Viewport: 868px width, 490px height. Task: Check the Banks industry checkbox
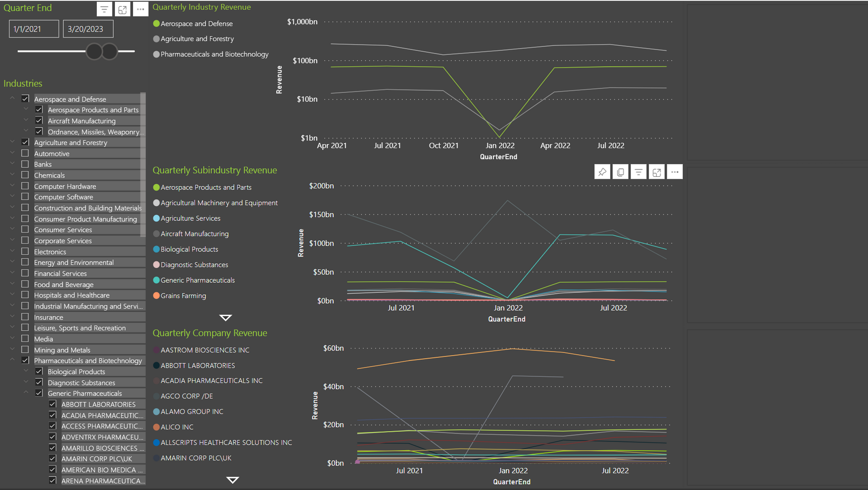[x=25, y=164]
